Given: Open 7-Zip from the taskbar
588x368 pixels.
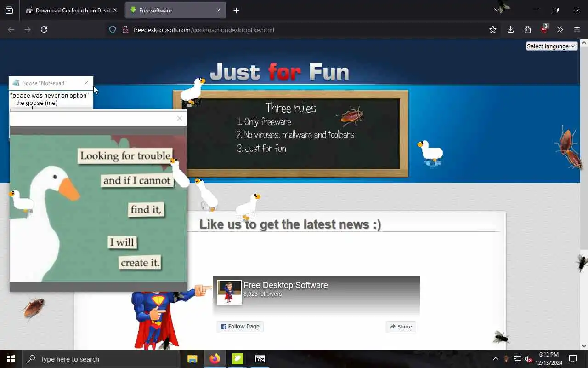Looking at the screenshot, I should 260,359.
